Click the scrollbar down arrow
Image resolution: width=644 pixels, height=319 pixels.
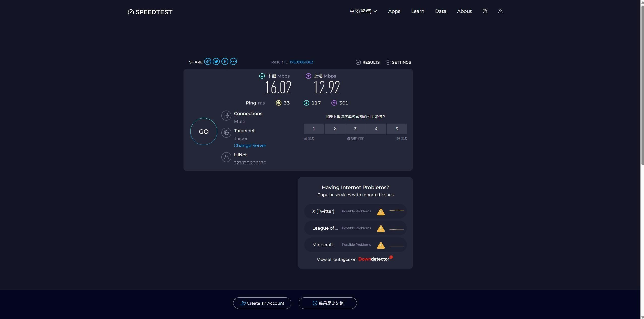coord(642,317)
